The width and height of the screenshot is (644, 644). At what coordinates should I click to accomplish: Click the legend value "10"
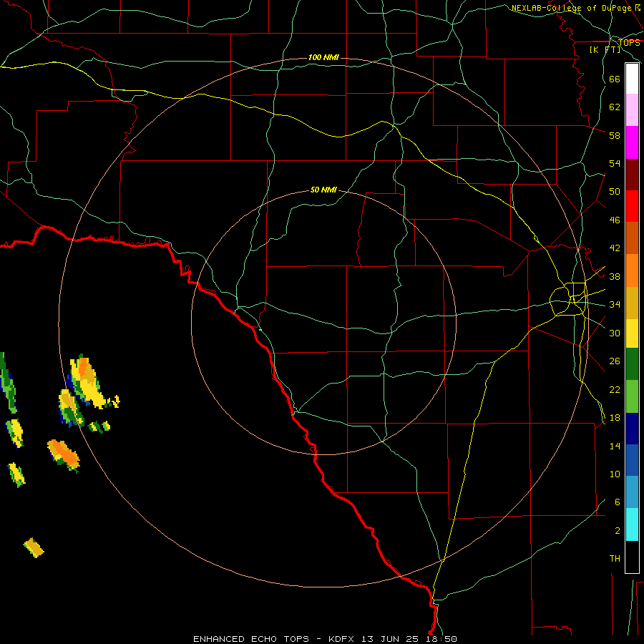pos(615,474)
